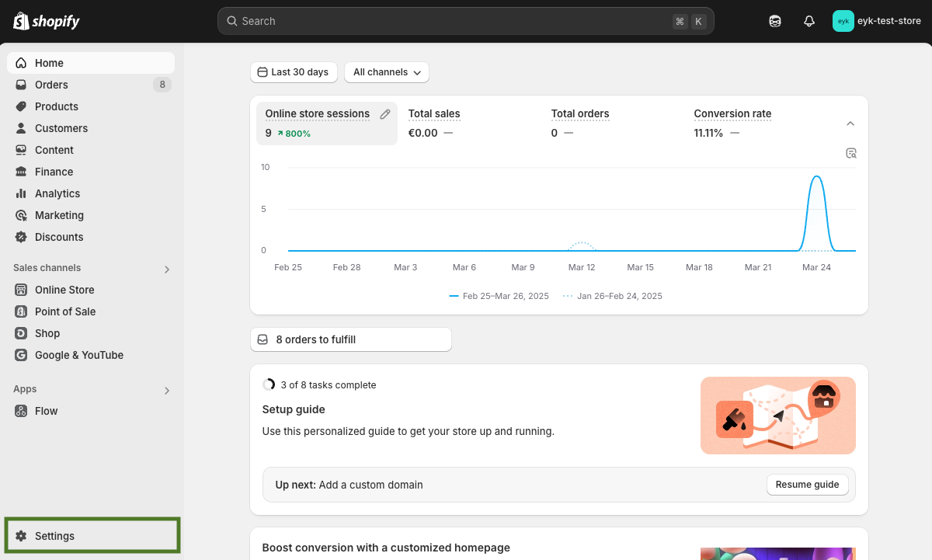The height and width of the screenshot is (560, 932).
Task: Click the Settings link
Action: point(92,536)
